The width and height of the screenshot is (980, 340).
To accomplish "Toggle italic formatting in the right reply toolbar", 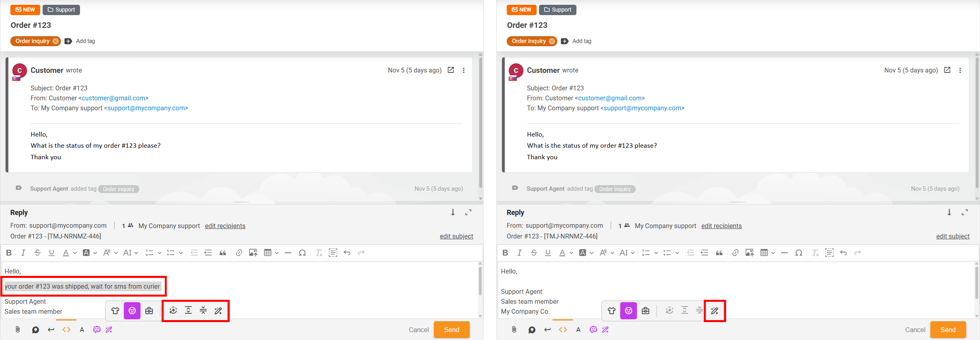I will [519, 253].
